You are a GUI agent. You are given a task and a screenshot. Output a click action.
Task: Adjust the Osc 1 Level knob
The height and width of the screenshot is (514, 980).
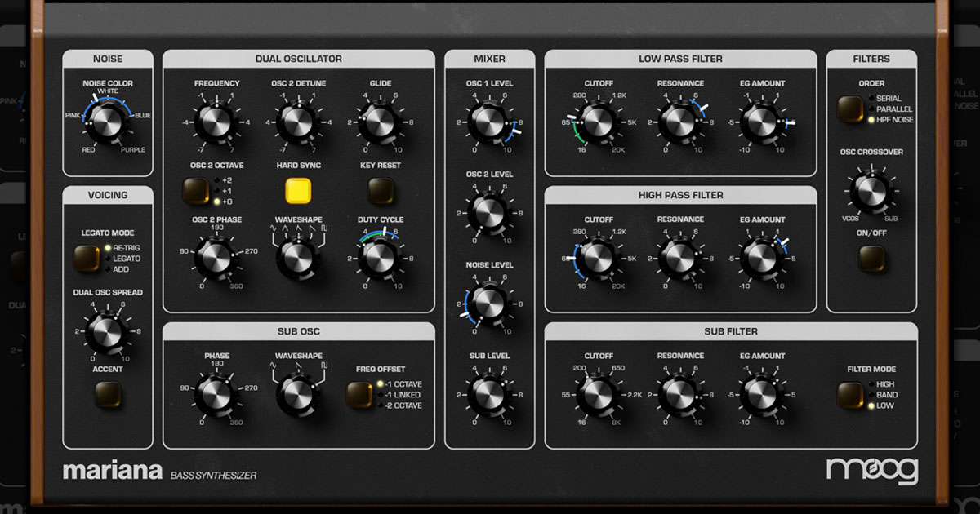coord(489,121)
